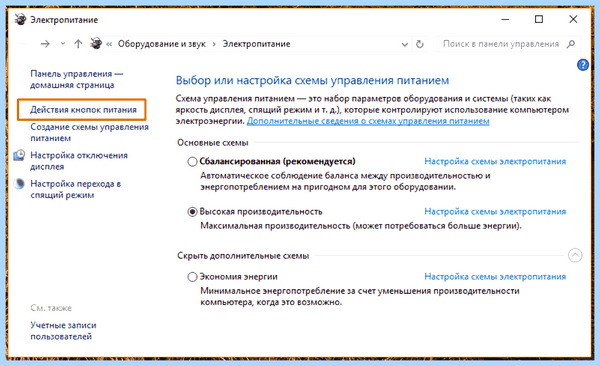Click heading Выбор или настройка схемы управления питанием

[x=312, y=81]
